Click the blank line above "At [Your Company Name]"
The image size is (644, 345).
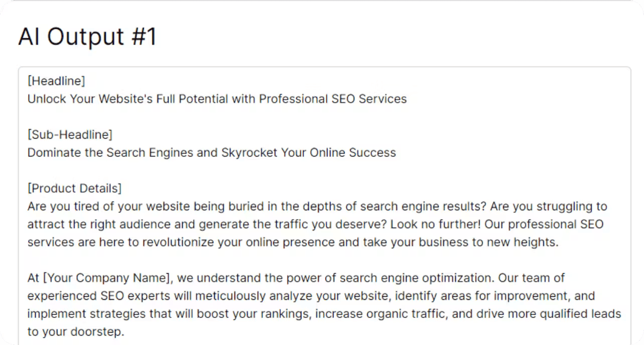pyautogui.click(x=324, y=260)
